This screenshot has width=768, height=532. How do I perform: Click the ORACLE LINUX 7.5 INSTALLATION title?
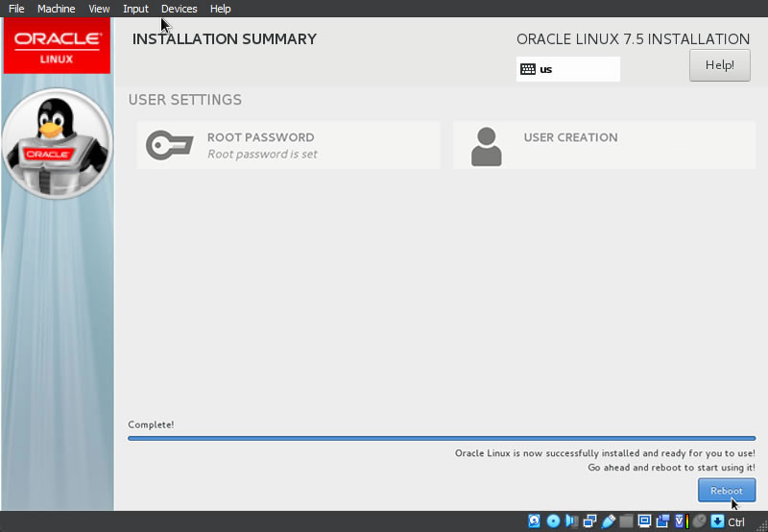pyautogui.click(x=633, y=39)
